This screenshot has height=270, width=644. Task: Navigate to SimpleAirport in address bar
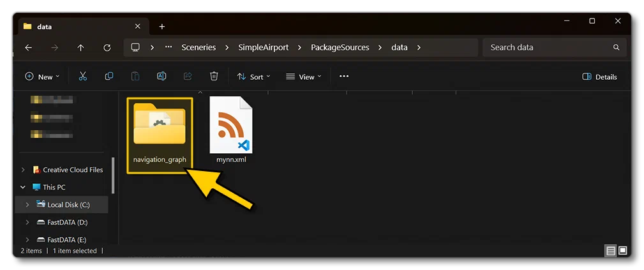263,48
